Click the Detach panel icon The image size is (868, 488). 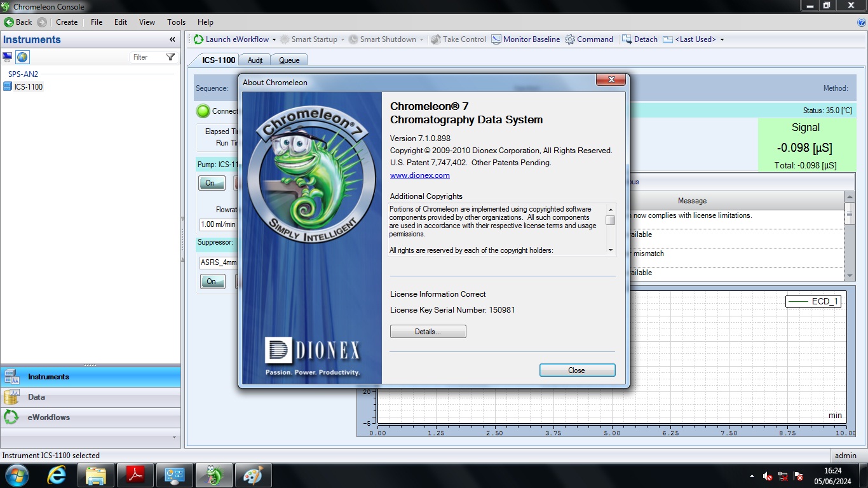[627, 39]
